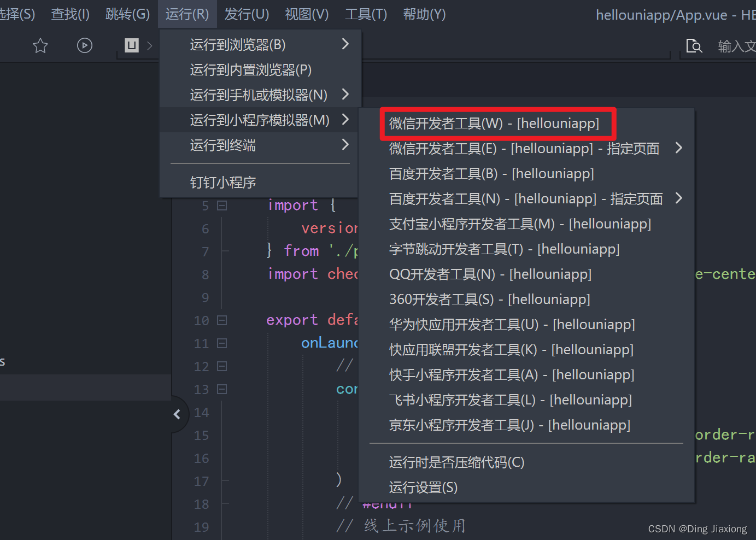Click the 'from' keyword on line 7
The width and height of the screenshot is (756, 540).
click(301, 251)
